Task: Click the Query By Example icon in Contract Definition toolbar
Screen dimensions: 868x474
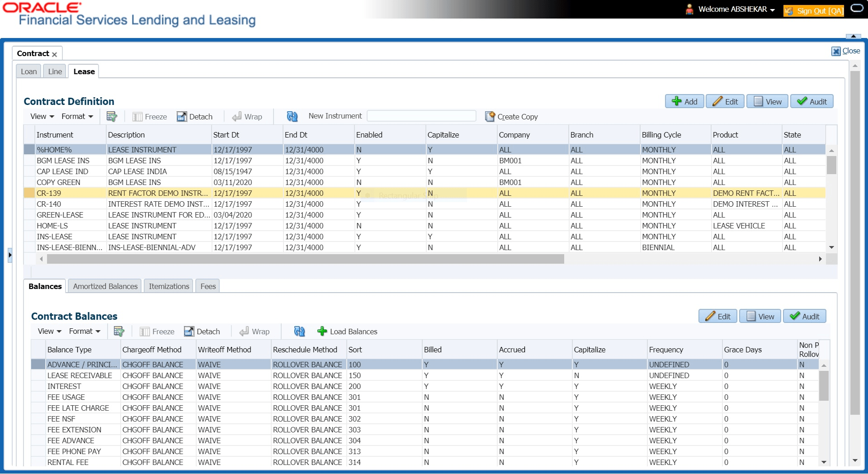Action: (111, 117)
